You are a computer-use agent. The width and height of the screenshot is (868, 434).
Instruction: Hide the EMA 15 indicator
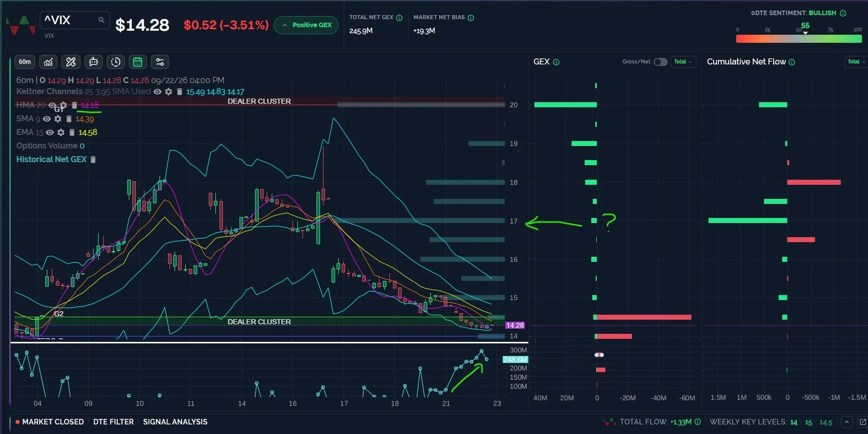click(x=50, y=132)
